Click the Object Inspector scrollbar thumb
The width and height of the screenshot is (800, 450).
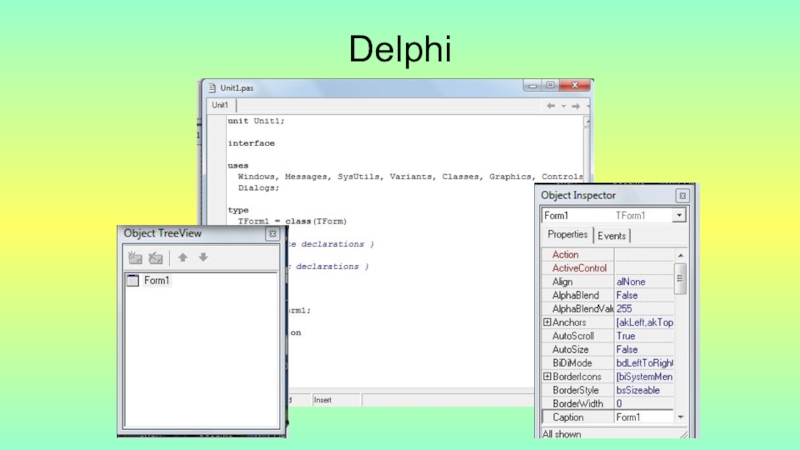[x=680, y=279]
